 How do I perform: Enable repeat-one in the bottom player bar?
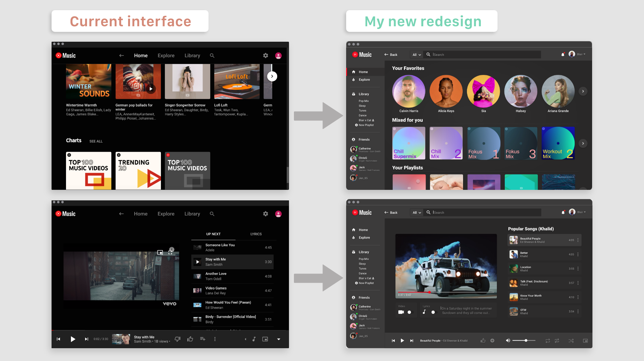(x=557, y=341)
